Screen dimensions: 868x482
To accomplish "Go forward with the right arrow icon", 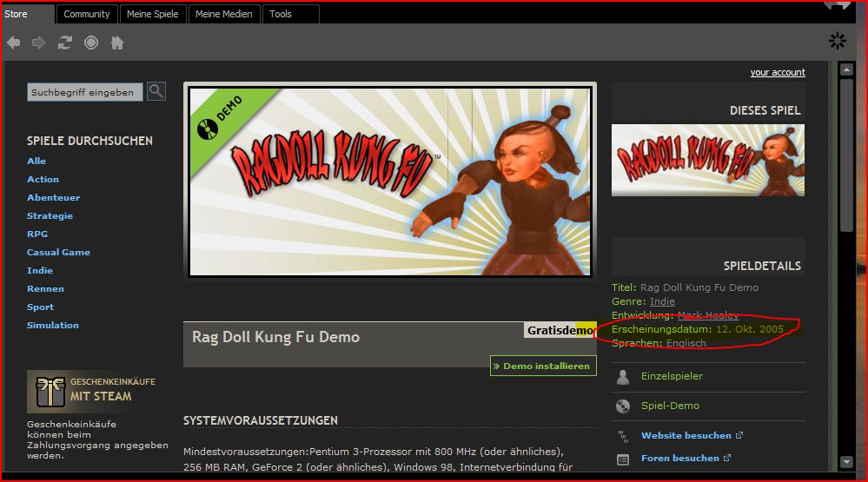I will coord(39,43).
